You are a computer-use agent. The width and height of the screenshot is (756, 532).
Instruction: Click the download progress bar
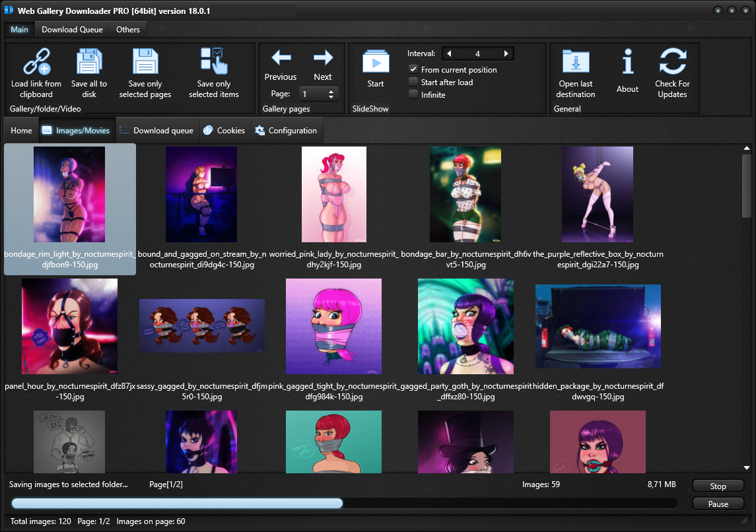344,504
